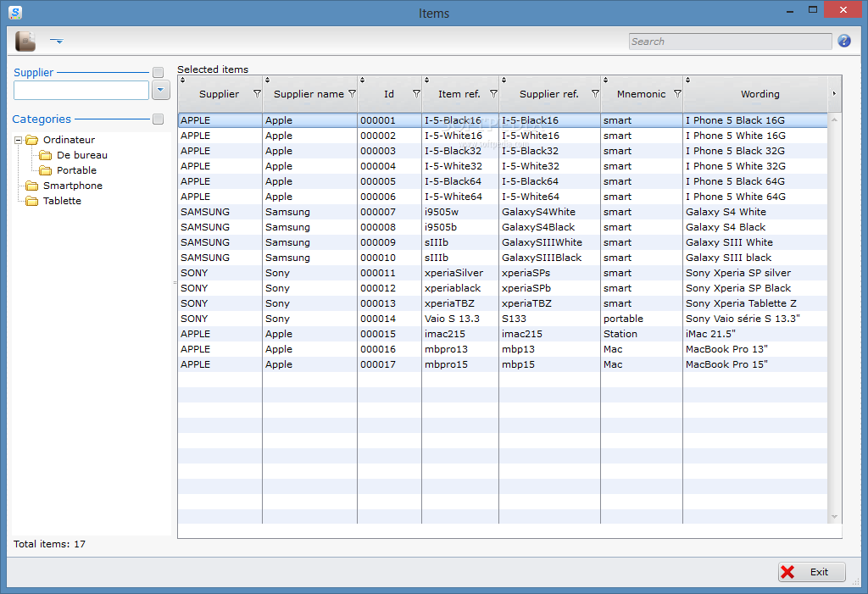Select the Ordinateur category folder

pos(61,140)
